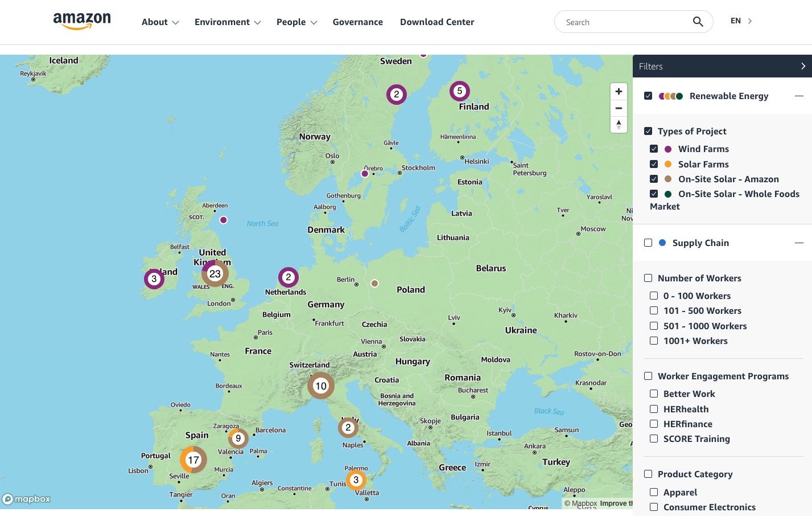Expand the About dropdown menu
The image size is (812, 516).
(x=160, y=22)
